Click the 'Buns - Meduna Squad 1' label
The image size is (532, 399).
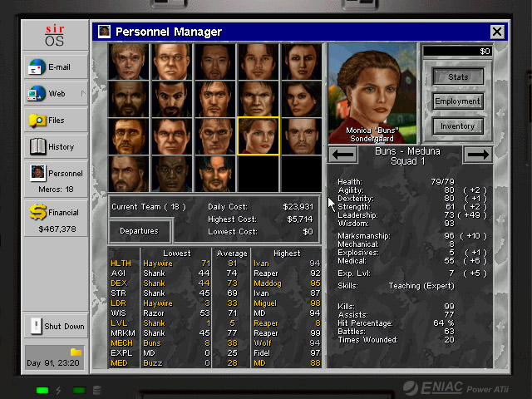[x=407, y=155]
